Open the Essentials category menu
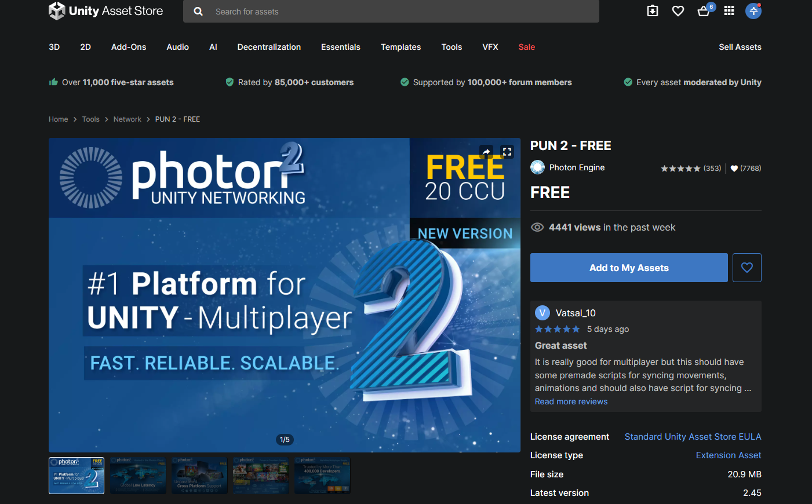 coord(341,47)
